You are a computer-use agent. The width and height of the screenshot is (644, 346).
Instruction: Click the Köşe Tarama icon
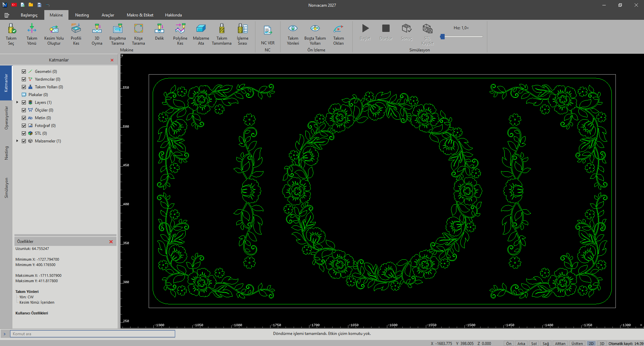coord(139,34)
